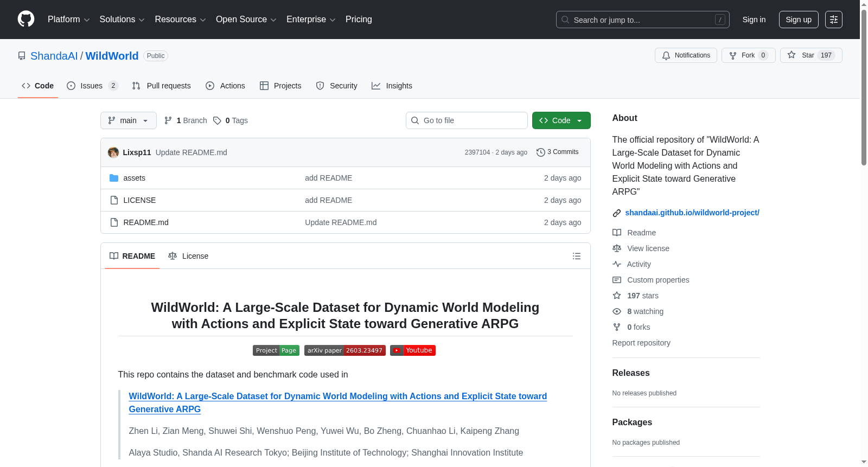Click the README.md file icon
Image resolution: width=868 pixels, height=467 pixels.
(x=114, y=222)
